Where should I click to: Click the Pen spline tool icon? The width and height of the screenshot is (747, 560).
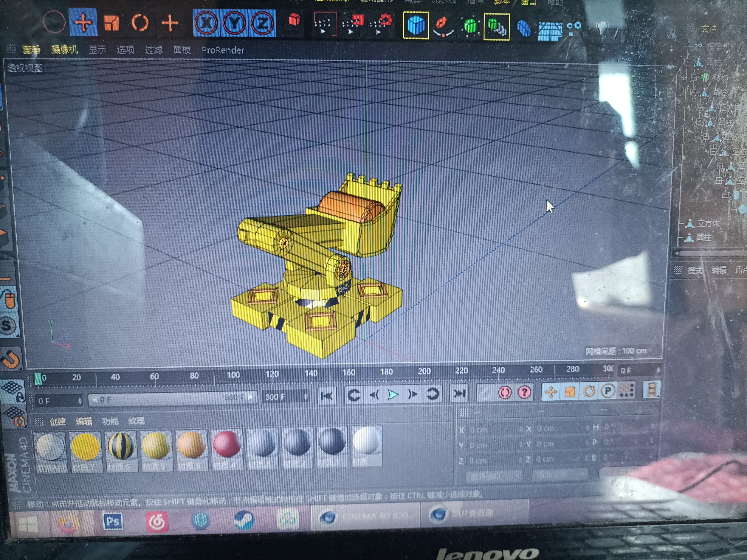click(443, 26)
